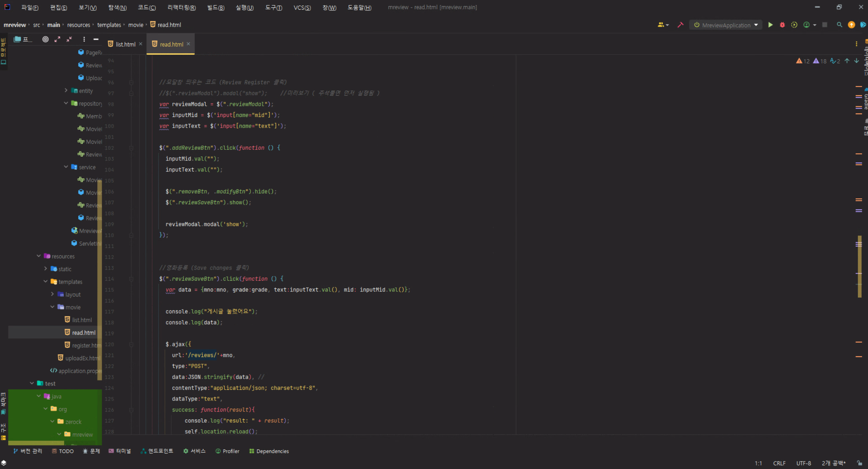Click the stop run square icon
The width and height of the screenshot is (868, 469).
pos(824,25)
